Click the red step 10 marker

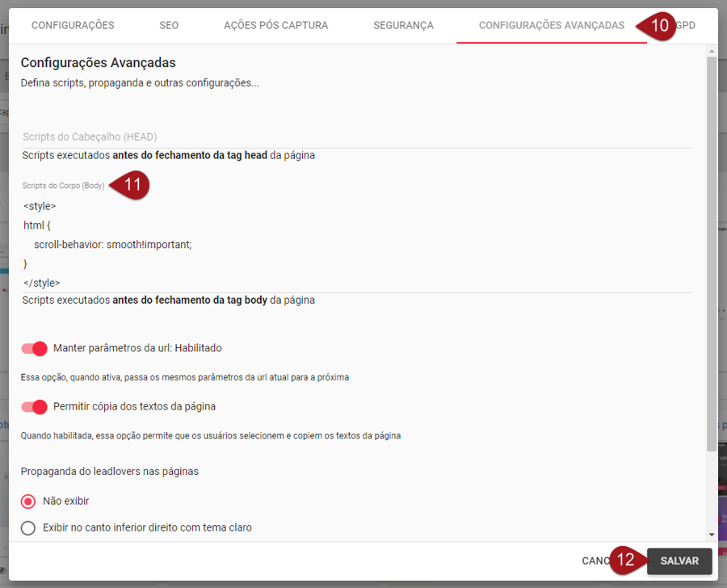click(658, 26)
